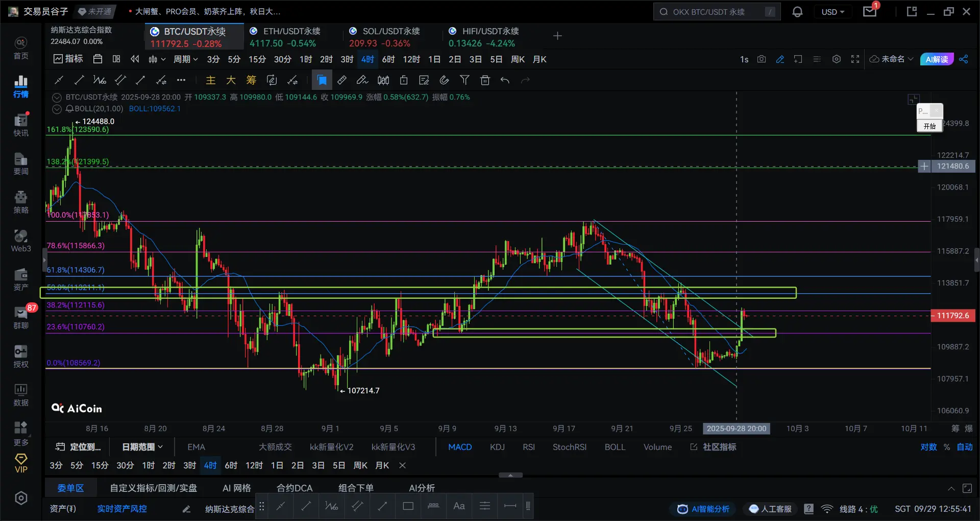This screenshot has height=521, width=980.
Task: Open the 策略 strategy sidebar item
Action: pos(21,202)
